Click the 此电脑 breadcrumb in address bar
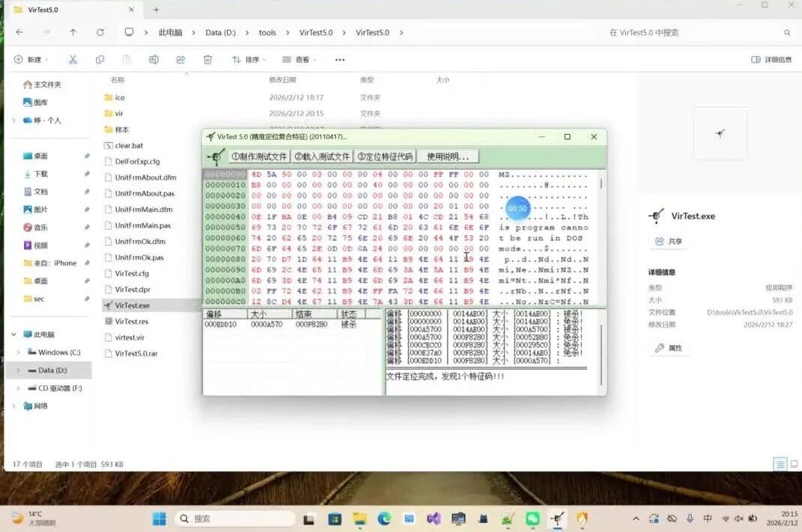The width and height of the screenshot is (802, 532). [170, 32]
